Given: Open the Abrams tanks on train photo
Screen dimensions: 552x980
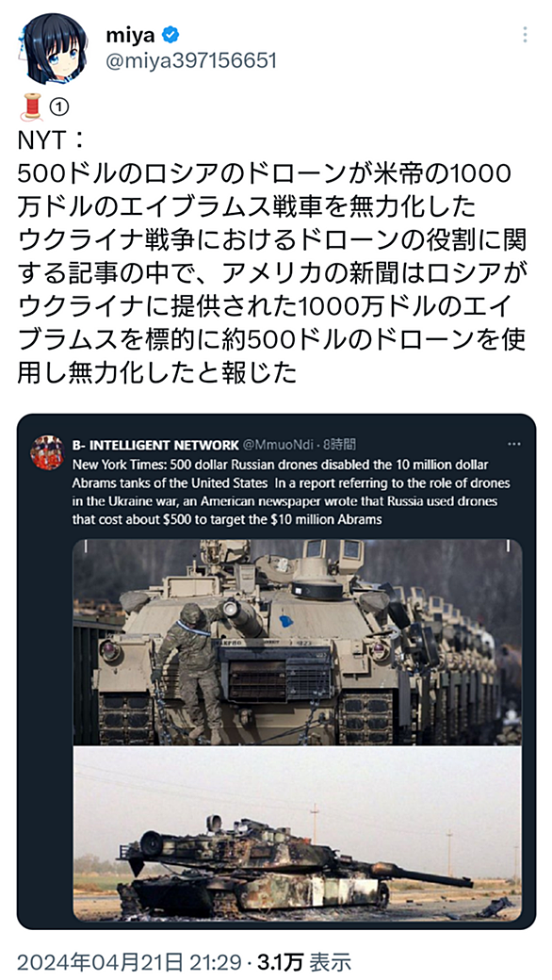Looking at the screenshot, I should click(298, 642).
